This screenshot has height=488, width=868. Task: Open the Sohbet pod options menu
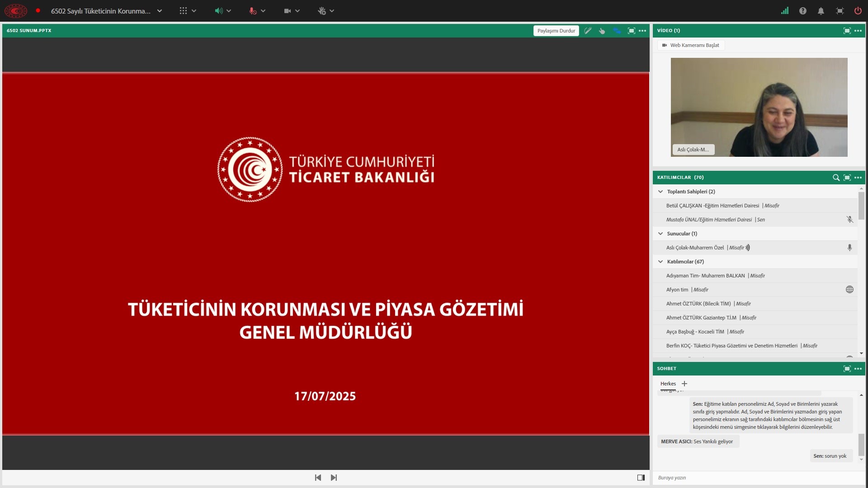pos(858,369)
